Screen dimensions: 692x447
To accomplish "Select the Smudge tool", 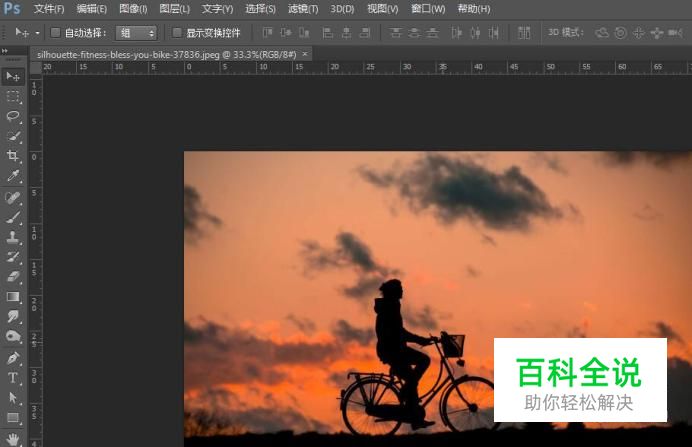I will pos(13,316).
